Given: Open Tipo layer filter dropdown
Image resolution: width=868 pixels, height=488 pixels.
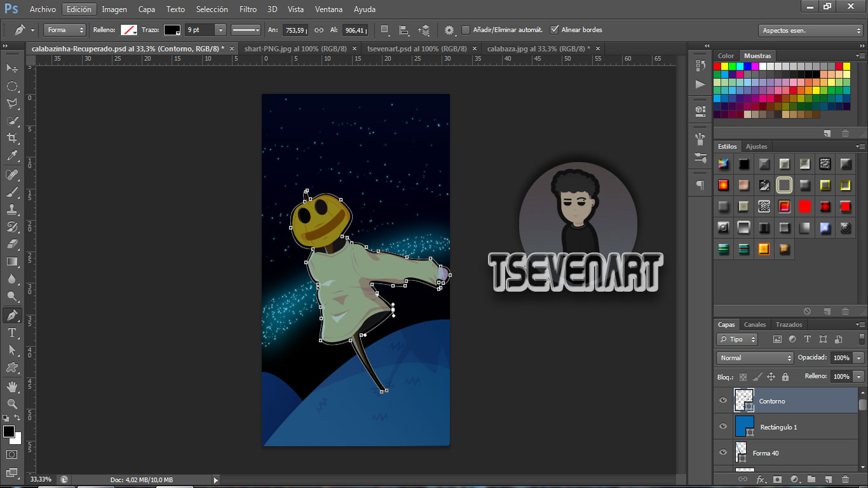Looking at the screenshot, I should (x=737, y=339).
